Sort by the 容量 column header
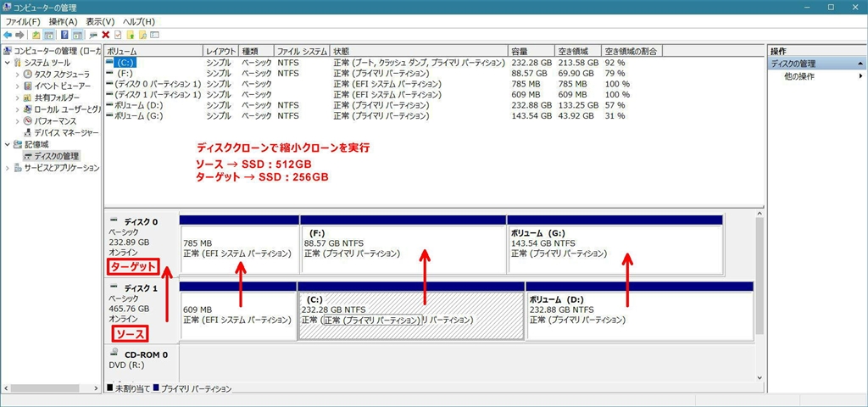 tap(531, 51)
